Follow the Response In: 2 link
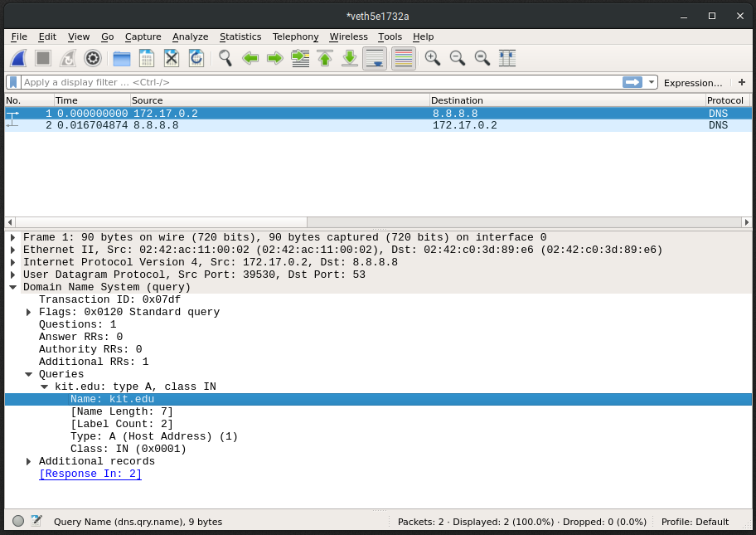 coord(90,474)
